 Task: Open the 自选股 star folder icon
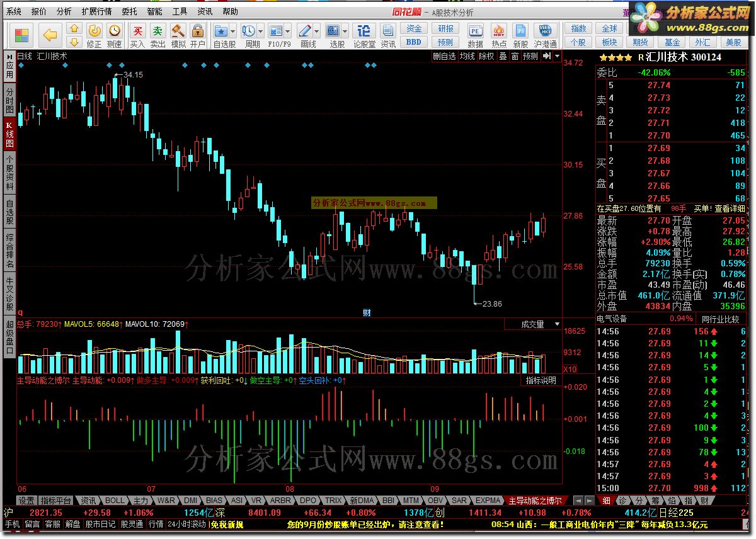(220, 30)
